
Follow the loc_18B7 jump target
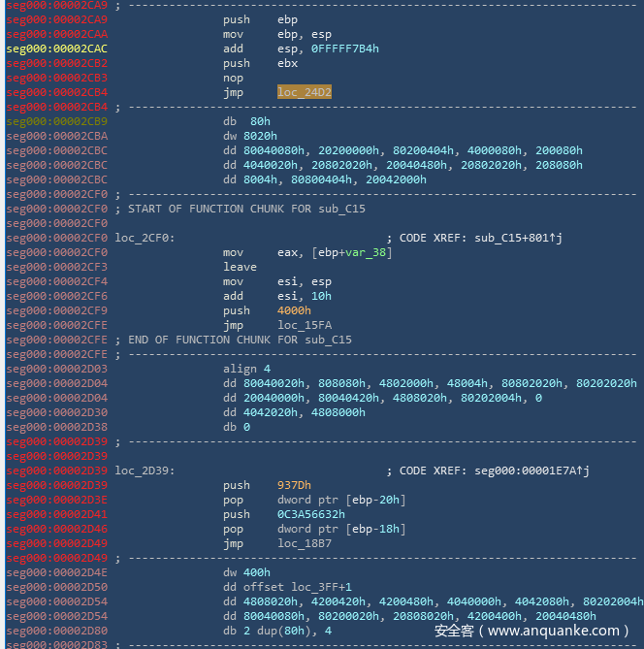click(x=306, y=544)
